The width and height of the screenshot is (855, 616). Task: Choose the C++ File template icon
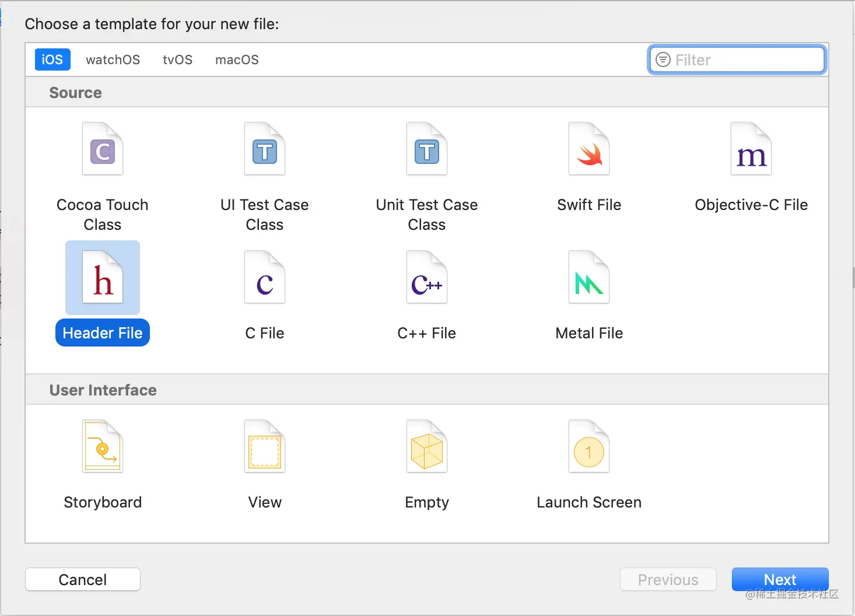coord(427,277)
